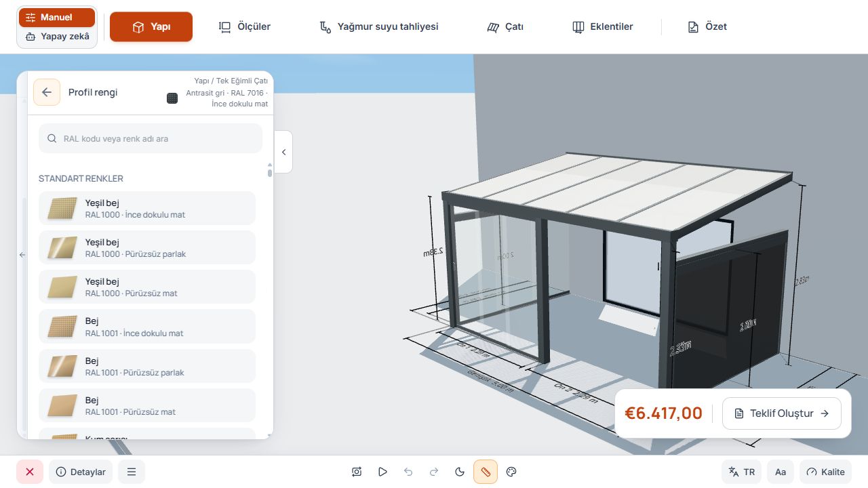Open the Özet tab

[x=707, y=27]
